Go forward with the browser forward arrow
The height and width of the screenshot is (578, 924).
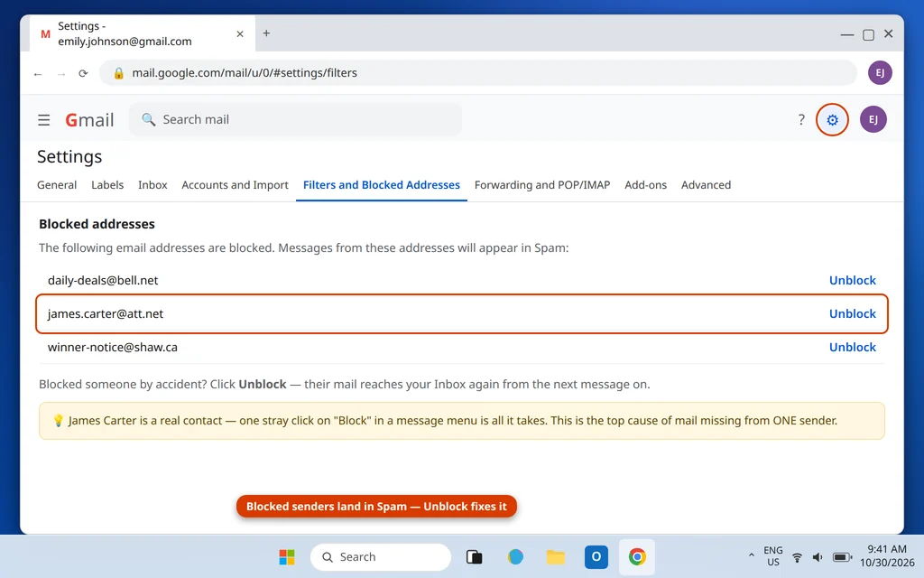coord(60,74)
